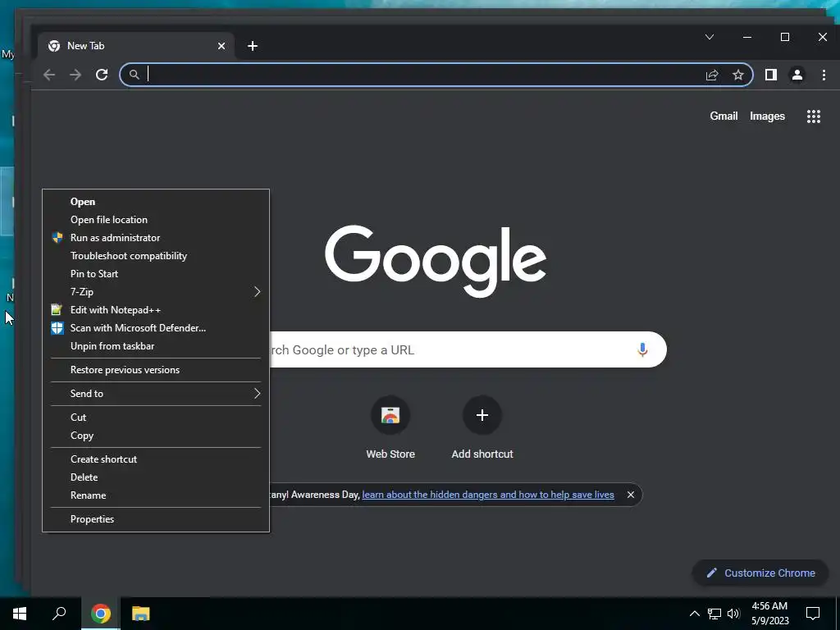
Task: Choose Unpin from taskbar
Action: 156,346
